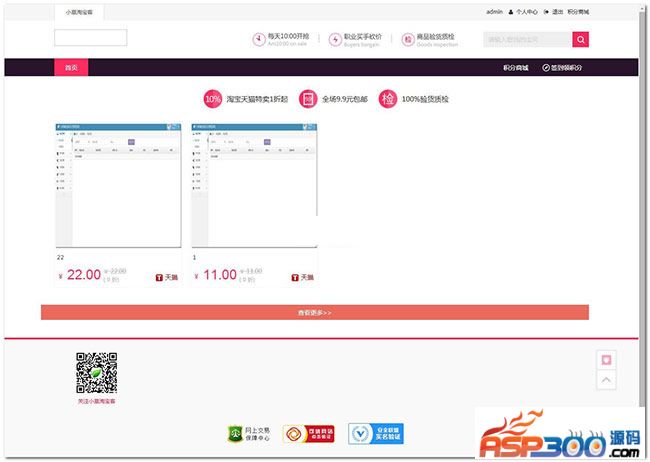The height and width of the screenshot is (462, 650).
Task: Click 退出 to log out
Action: (x=558, y=12)
